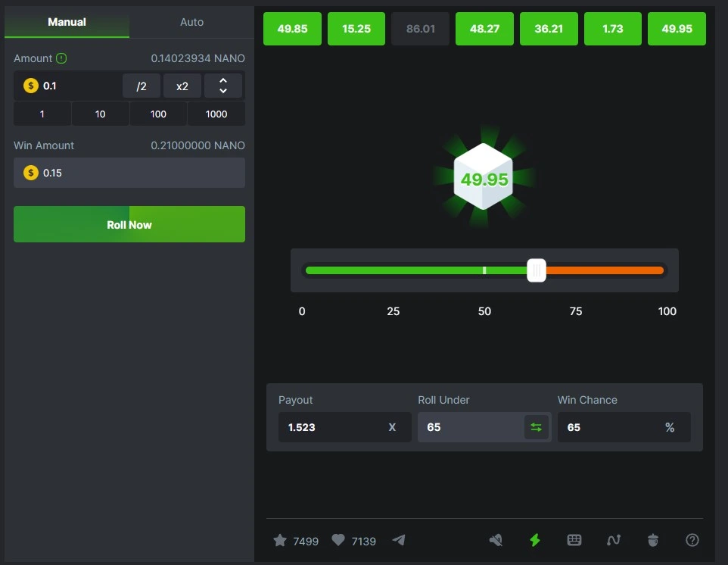Open roll history result 36.21
This screenshot has width=728, height=565.
(549, 29)
